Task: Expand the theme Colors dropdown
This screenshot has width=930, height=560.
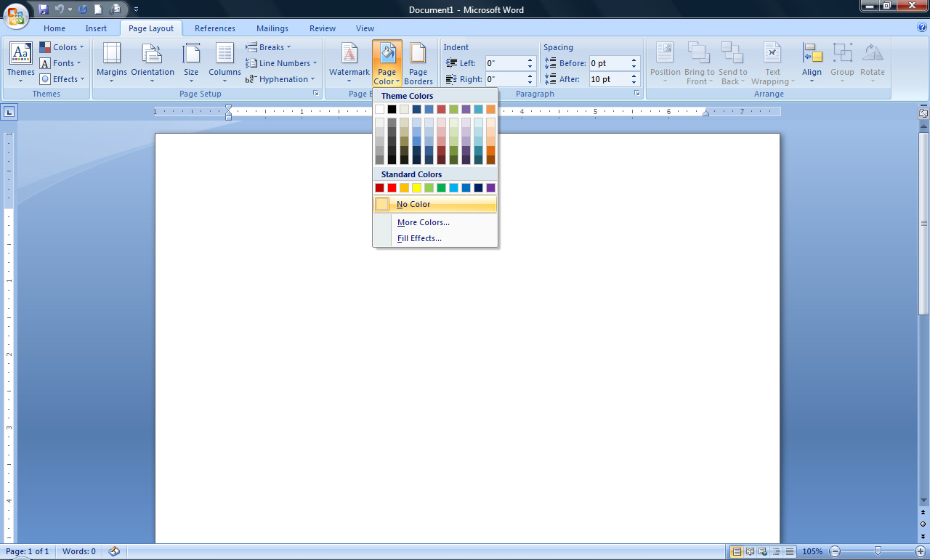Action: click(62, 47)
